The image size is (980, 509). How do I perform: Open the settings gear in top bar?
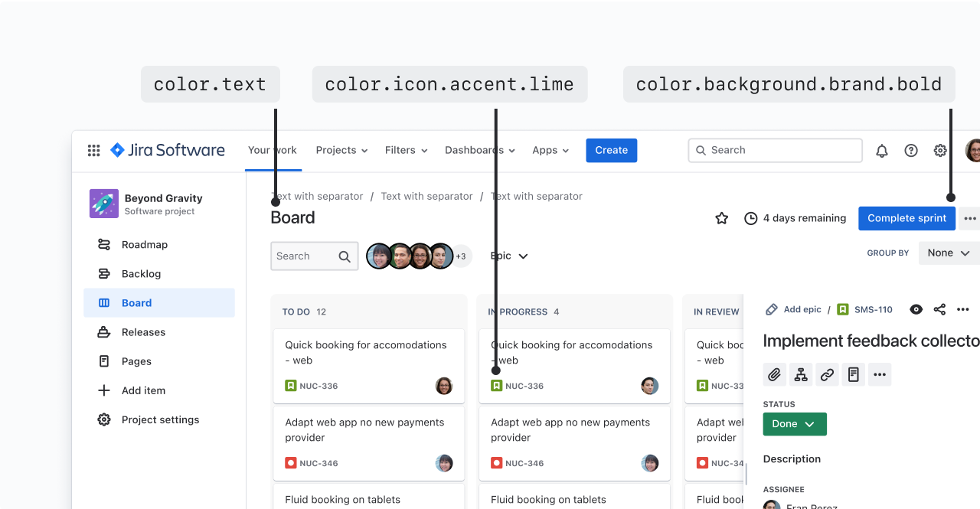point(940,151)
